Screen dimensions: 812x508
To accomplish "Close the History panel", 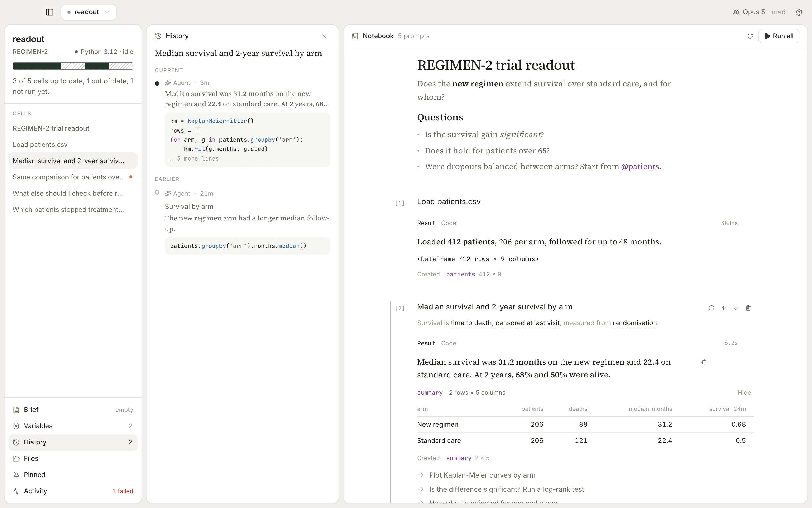I will tap(324, 36).
